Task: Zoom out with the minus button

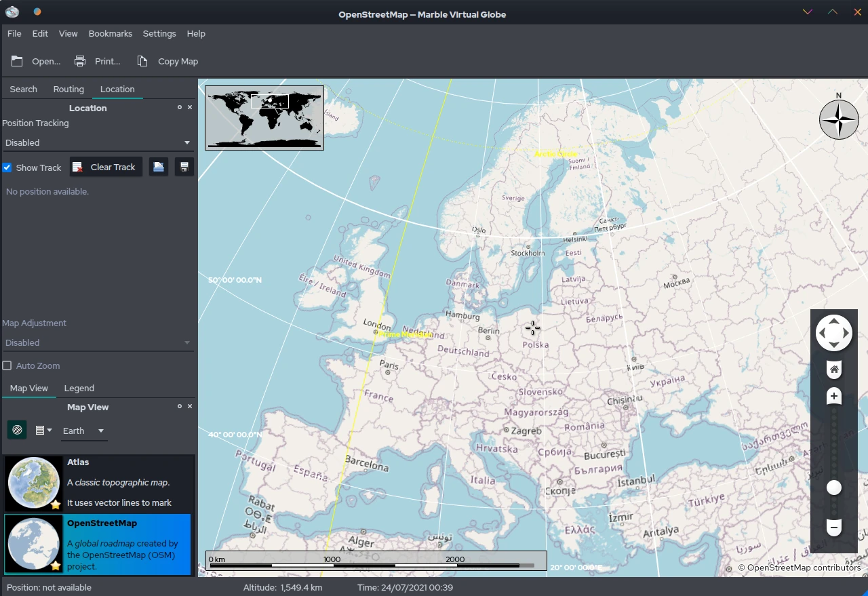Action: pos(834,527)
